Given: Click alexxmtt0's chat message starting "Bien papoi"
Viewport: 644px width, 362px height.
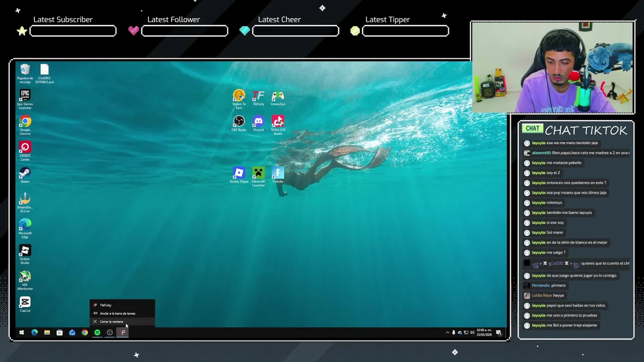Looking at the screenshot, I should point(591,153).
